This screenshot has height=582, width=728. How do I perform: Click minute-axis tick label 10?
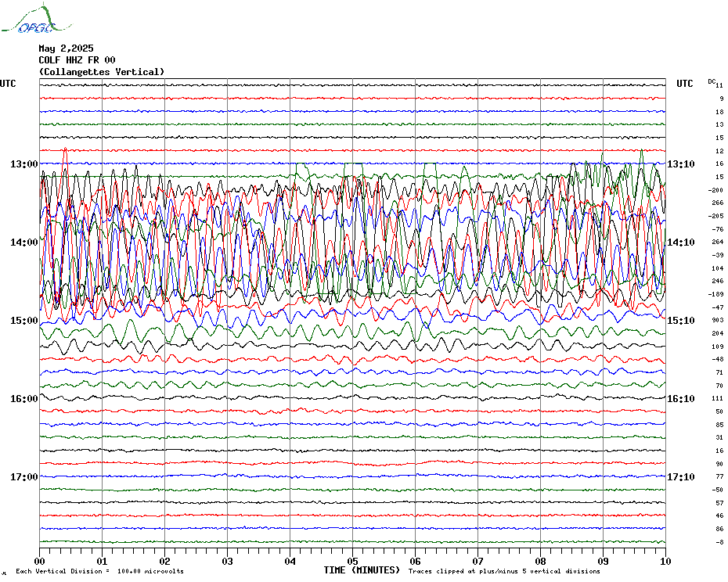tap(666, 562)
